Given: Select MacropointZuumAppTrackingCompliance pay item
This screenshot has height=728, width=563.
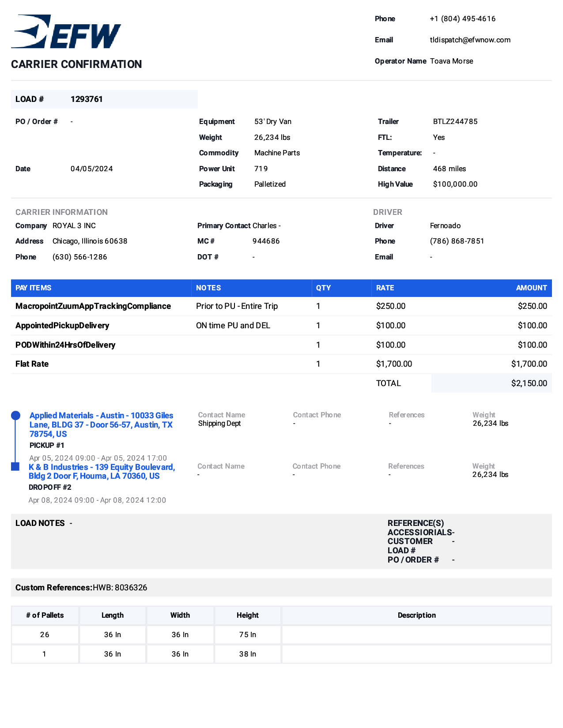Looking at the screenshot, I should (93, 306).
